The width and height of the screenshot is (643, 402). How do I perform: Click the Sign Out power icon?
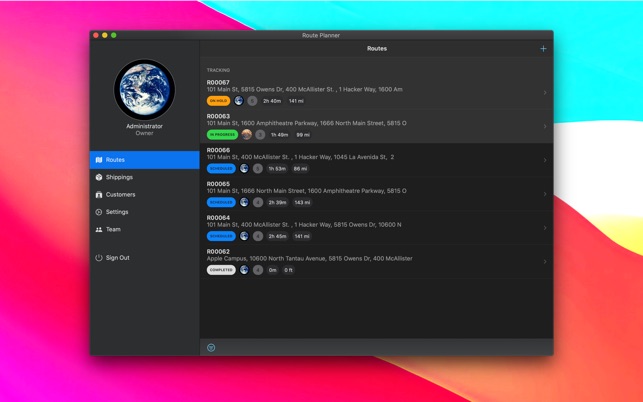(x=98, y=257)
